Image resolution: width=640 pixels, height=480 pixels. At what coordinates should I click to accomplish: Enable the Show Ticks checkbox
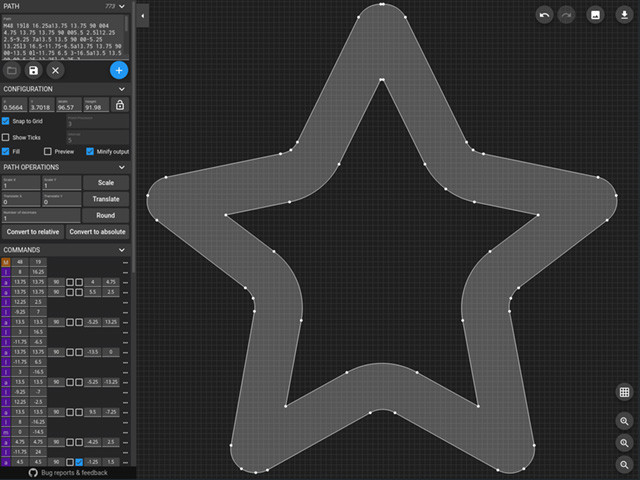click(6, 137)
